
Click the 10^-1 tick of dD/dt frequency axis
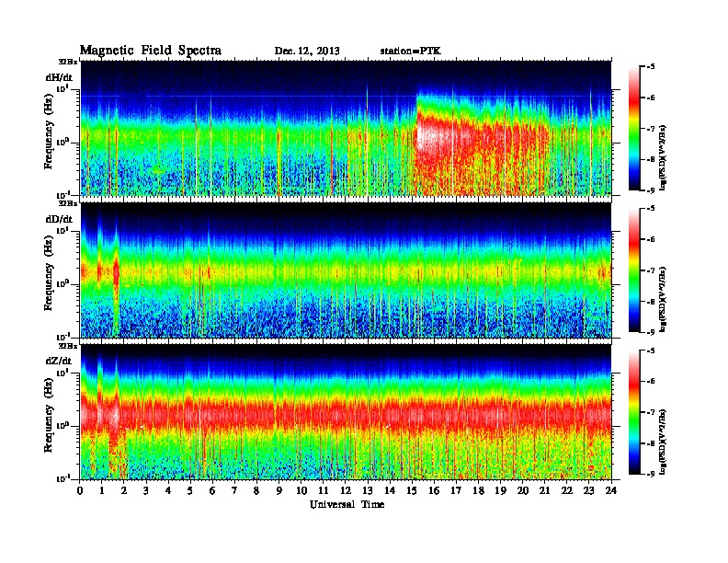[x=63, y=337]
